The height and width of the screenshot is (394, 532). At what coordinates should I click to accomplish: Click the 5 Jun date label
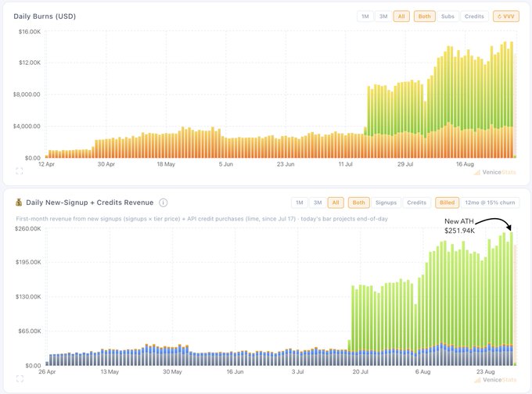click(x=225, y=164)
